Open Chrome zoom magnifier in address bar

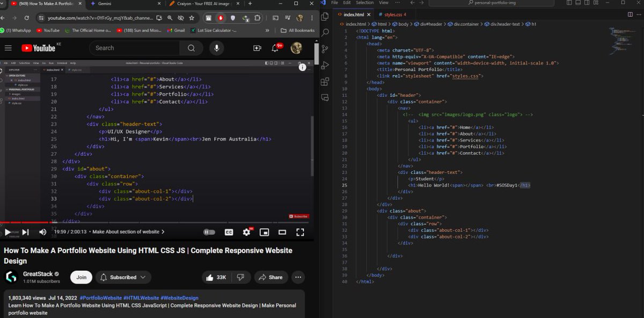click(170, 18)
